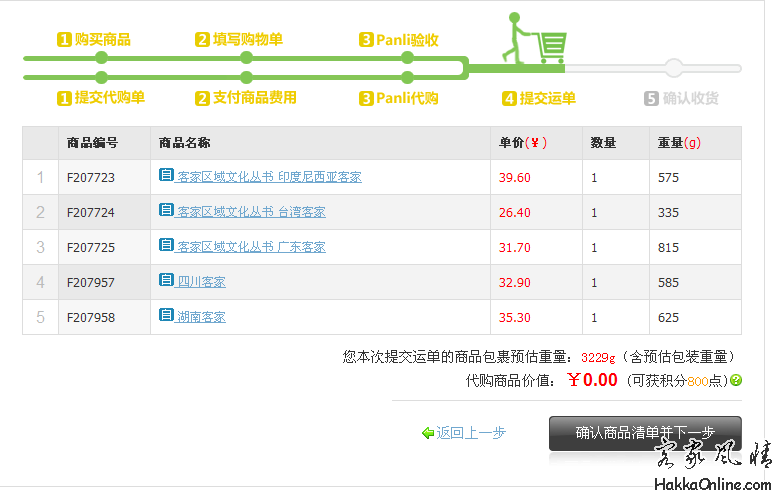Open the 客家区域文化丛书 印度尼西亚客家 link
The height and width of the screenshot is (499, 781).
[x=269, y=177]
